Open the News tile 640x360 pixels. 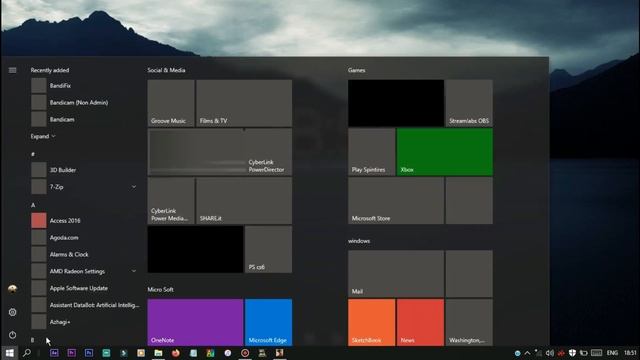(x=420, y=322)
